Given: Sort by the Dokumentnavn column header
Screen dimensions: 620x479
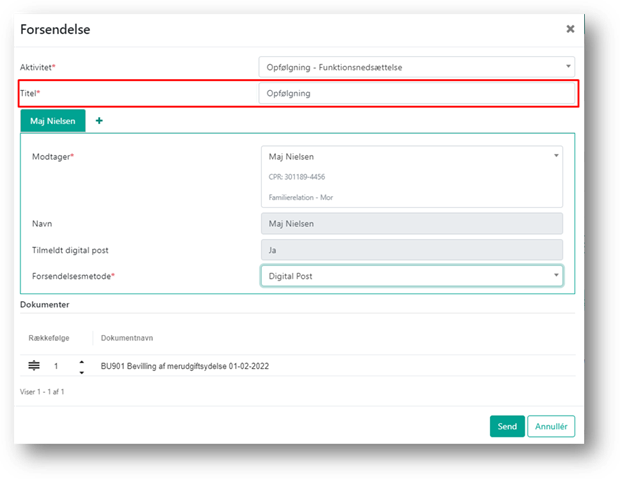Looking at the screenshot, I should tap(127, 338).
